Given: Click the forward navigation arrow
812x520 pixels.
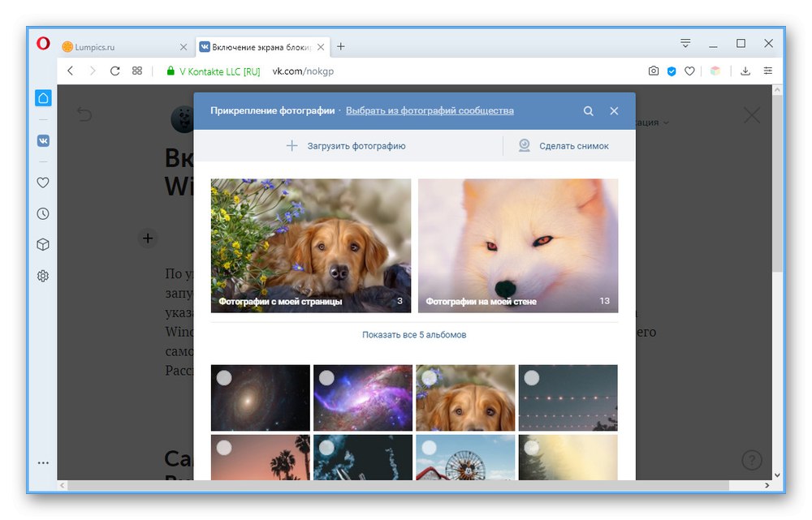Looking at the screenshot, I should (93, 71).
